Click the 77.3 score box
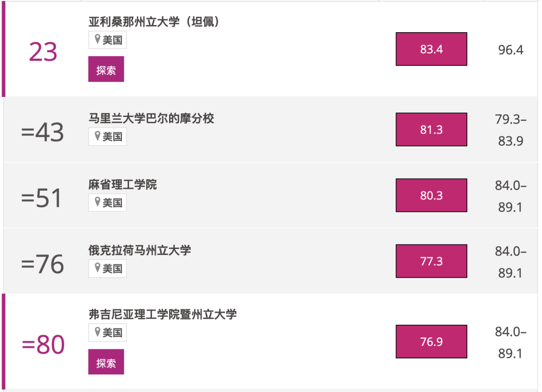This screenshot has width=542, height=392. pos(432,261)
